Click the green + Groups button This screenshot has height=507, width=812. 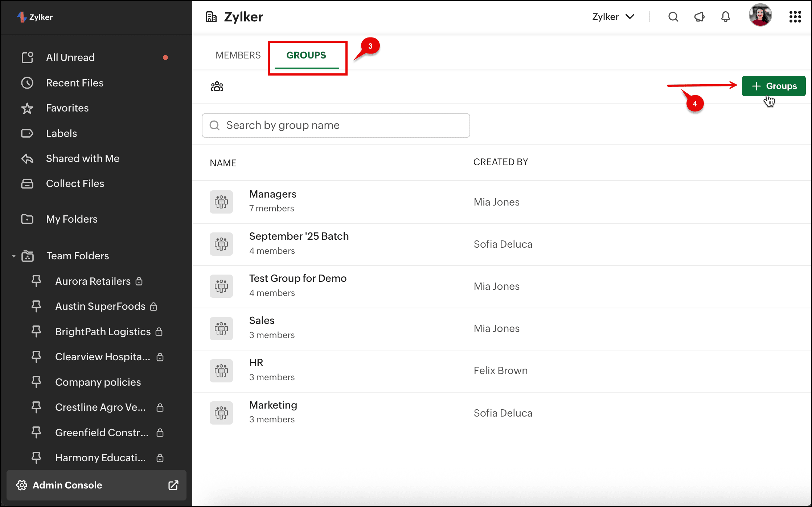coord(774,86)
